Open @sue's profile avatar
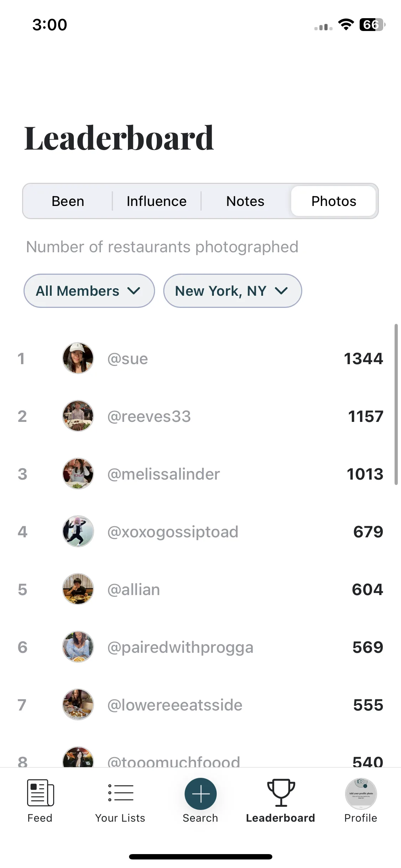The image size is (401, 868). [78, 358]
